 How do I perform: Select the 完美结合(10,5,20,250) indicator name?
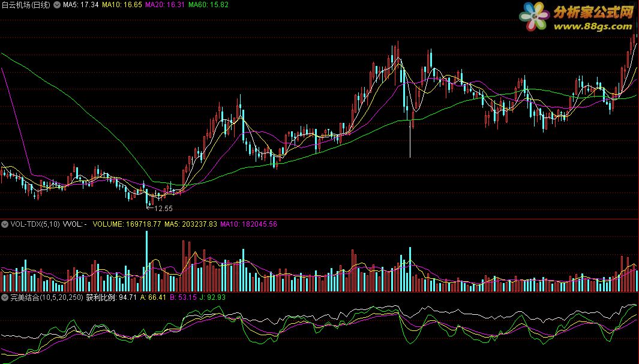point(47,297)
